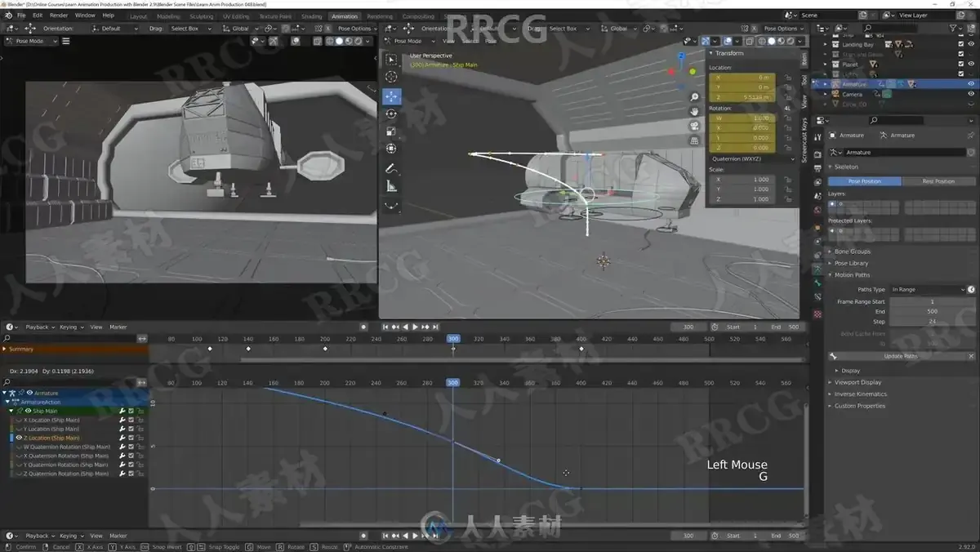
Task: Select the Scale tool in viewport toolbar
Action: (x=391, y=131)
